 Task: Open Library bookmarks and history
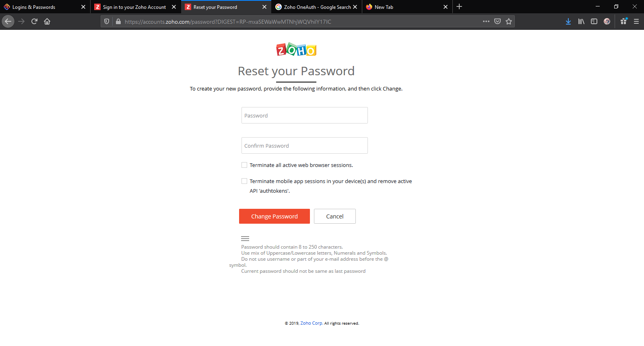point(581,21)
